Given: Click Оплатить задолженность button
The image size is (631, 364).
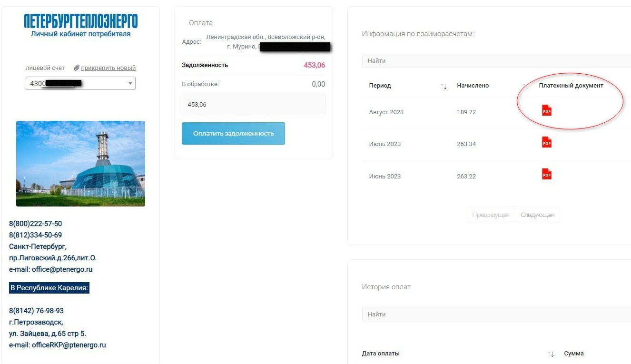Looking at the screenshot, I should click(233, 134).
